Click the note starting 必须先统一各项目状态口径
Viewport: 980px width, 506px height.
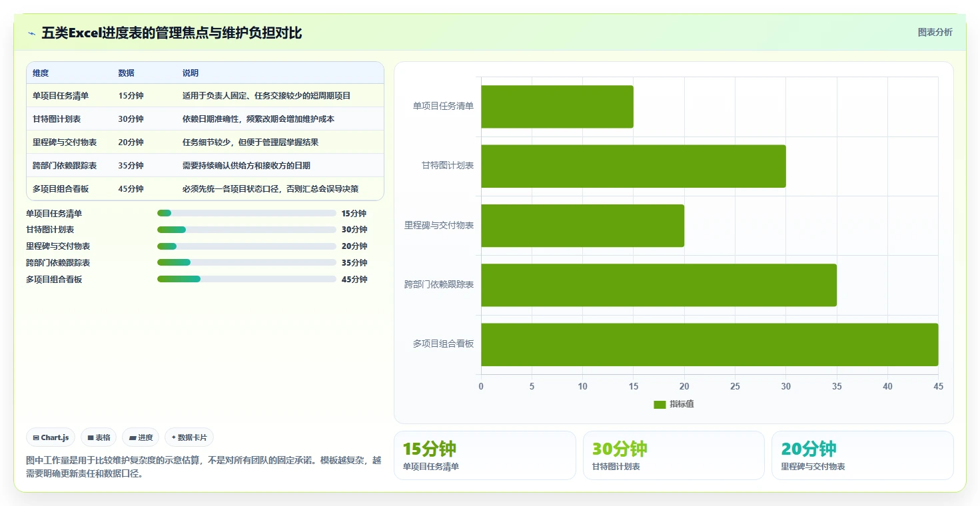pos(270,189)
